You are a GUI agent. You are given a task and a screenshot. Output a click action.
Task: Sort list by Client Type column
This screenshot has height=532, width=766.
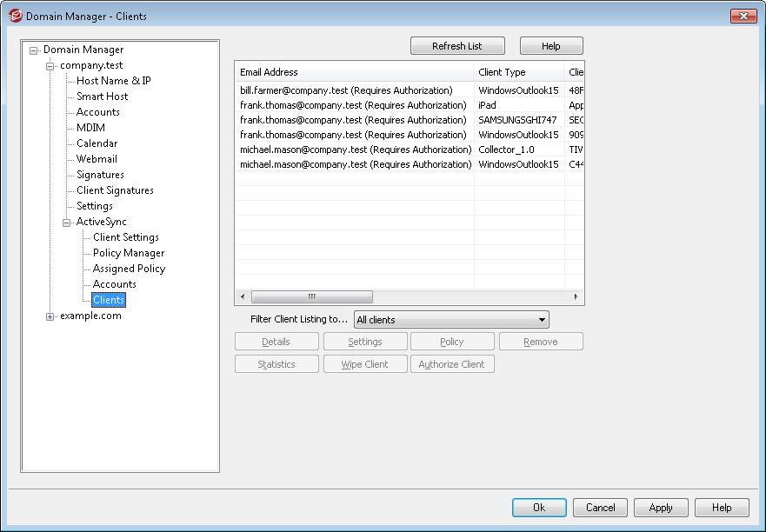518,73
